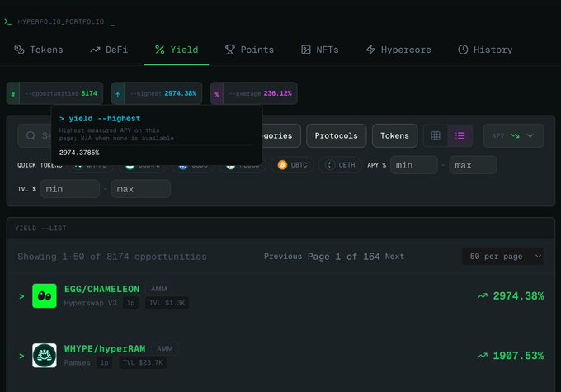Click the search magnifier icon
The height and width of the screenshot is (392, 561).
pos(31,135)
